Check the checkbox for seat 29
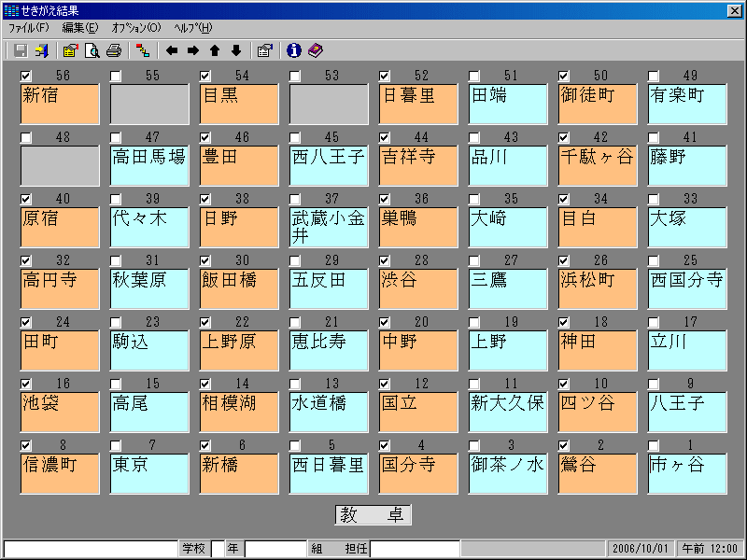The image size is (747, 560). click(295, 260)
